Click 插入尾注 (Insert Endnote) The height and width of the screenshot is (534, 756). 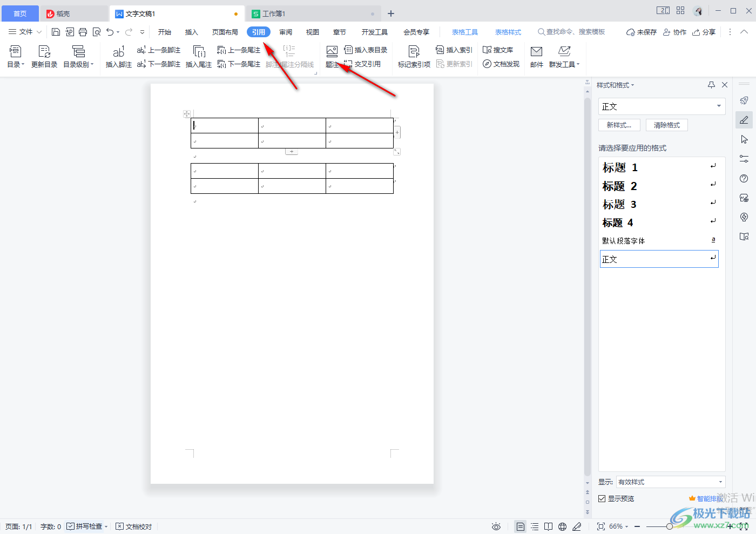199,57
